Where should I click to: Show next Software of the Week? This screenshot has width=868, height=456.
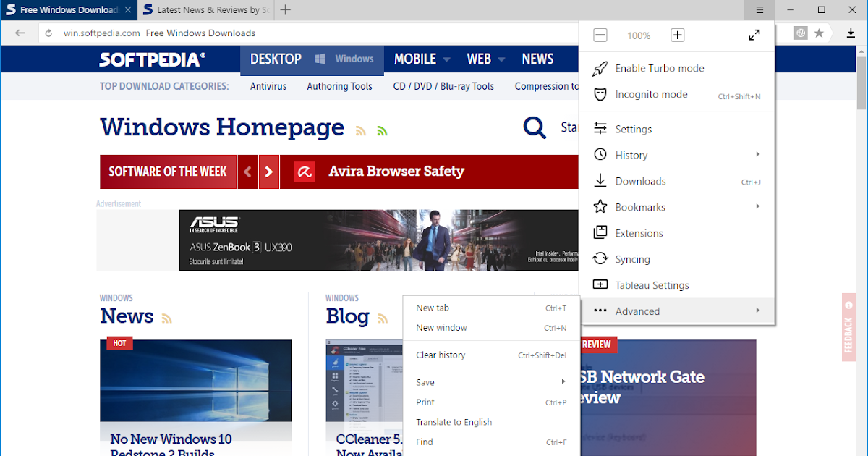point(269,172)
